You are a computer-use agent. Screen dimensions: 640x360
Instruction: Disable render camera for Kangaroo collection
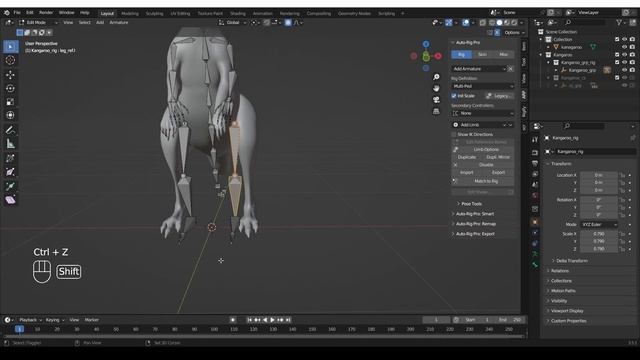(632, 55)
